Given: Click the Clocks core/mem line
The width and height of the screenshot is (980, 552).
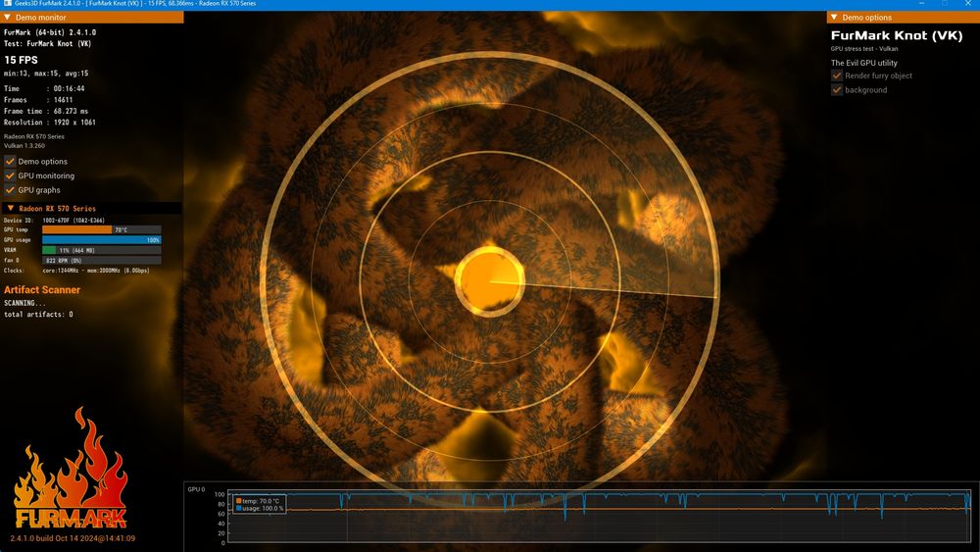Looking at the screenshot, I should pyautogui.click(x=76, y=271).
